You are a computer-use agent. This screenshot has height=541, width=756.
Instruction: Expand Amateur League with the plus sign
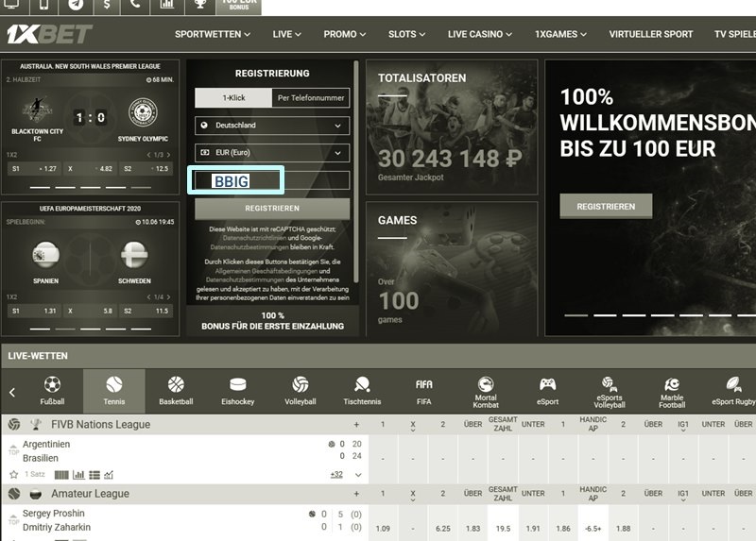point(356,494)
